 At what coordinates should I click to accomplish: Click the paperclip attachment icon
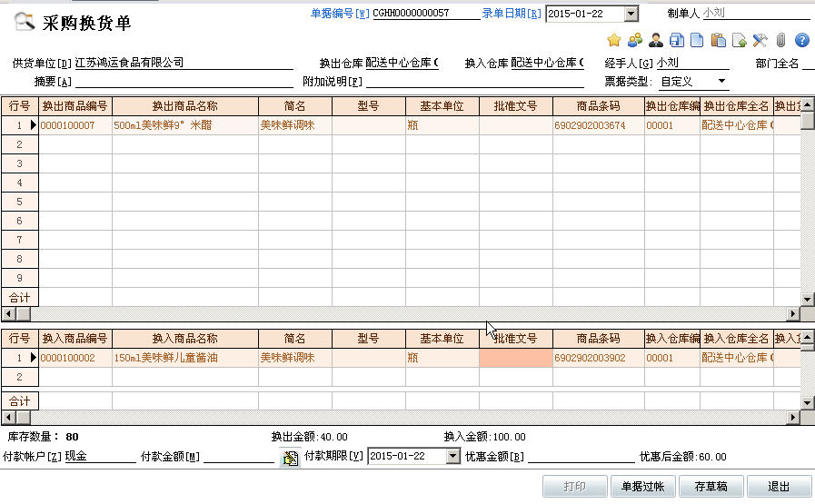(780, 40)
